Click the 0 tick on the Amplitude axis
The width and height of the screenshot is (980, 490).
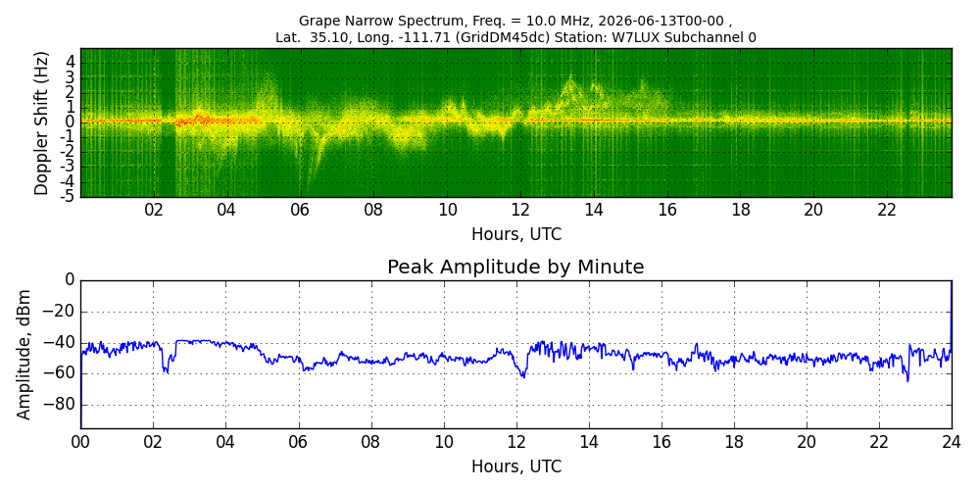[70, 281]
